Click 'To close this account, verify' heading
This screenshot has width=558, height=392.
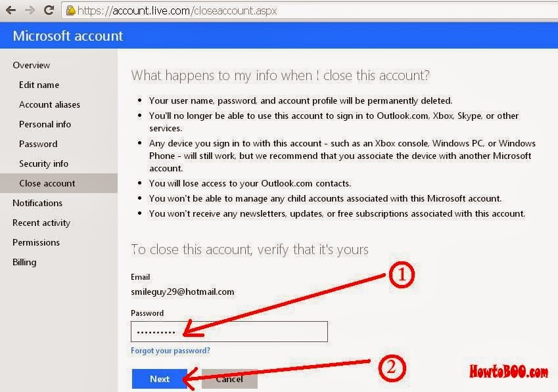250,250
